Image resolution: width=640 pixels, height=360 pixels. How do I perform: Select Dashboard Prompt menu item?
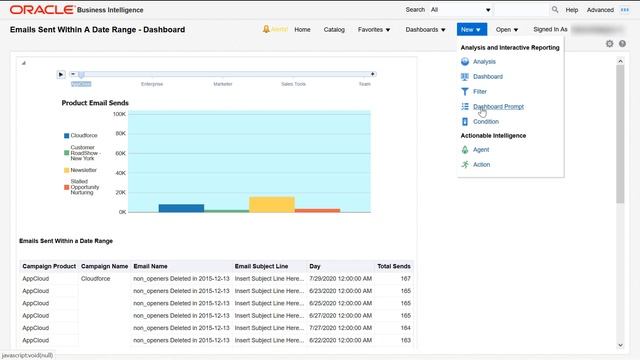click(x=498, y=107)
